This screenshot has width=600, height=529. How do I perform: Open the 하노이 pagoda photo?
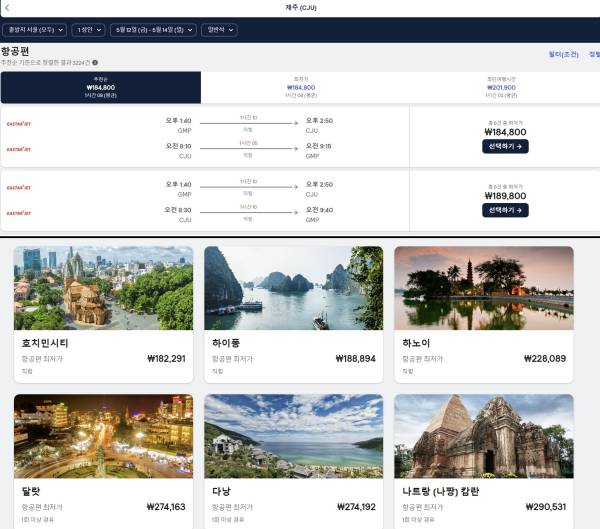[x=484, y=288]
